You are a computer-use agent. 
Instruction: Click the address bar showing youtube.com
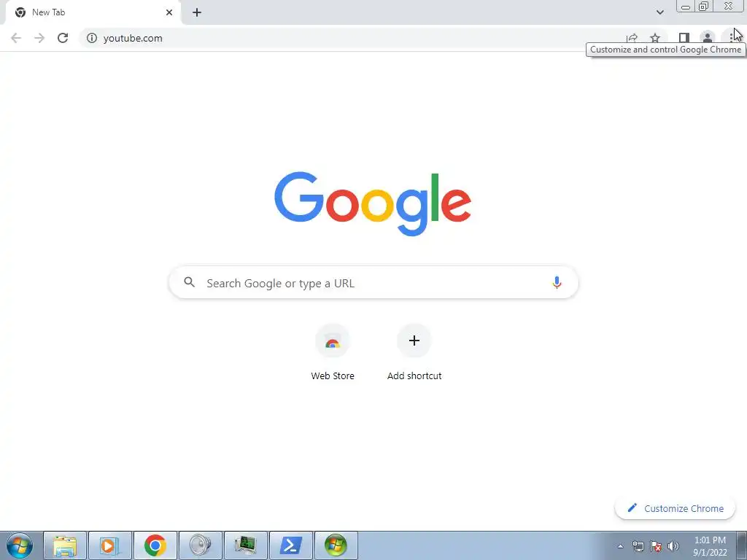coord(352,38)
